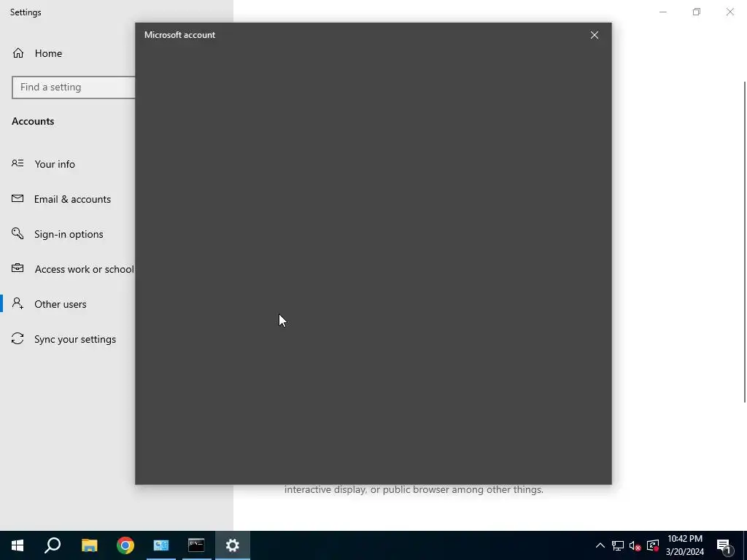The height and width of the screenshot is (560, 747).
Task: Click the Other users person-plus icon
Action: [x=18, y=303]
